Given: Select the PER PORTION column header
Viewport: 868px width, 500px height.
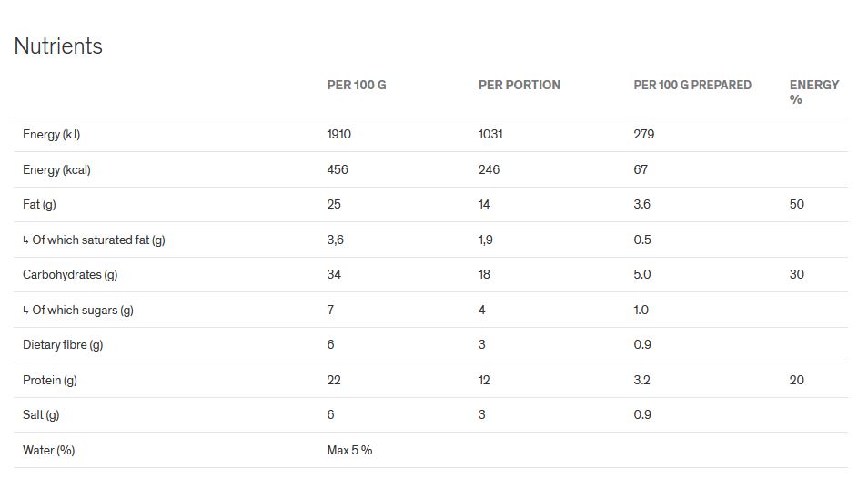Looking at the screenshot, I should (x=519, y=85).
